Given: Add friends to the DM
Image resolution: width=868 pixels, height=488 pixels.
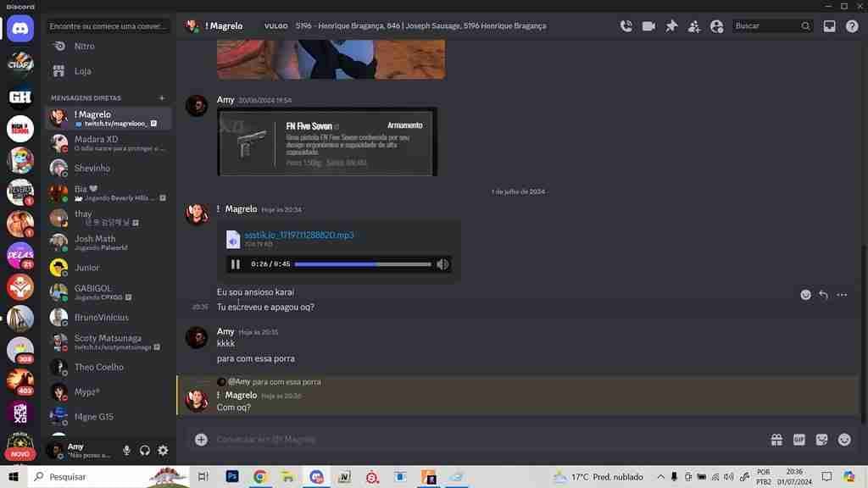Looking at the screenshot, I should (694, 26).
